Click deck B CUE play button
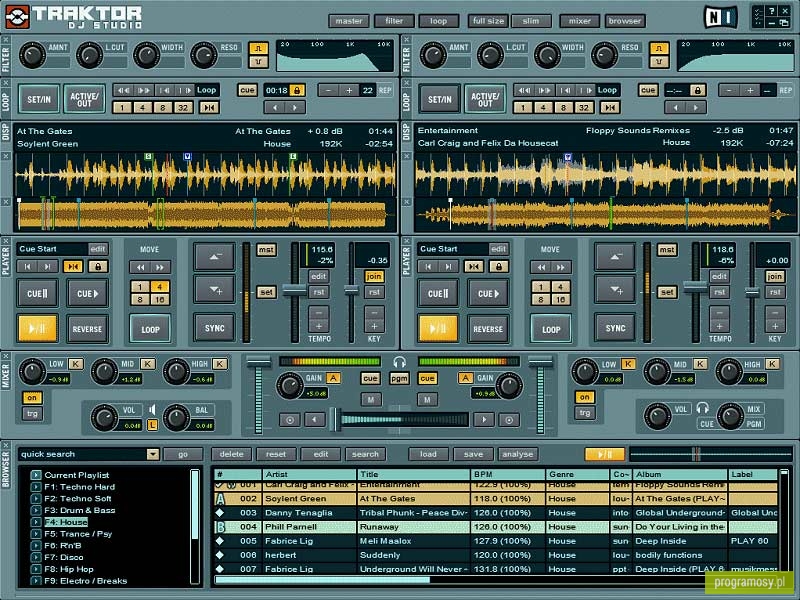Screen dimensions: 800x600 [488, 293]
